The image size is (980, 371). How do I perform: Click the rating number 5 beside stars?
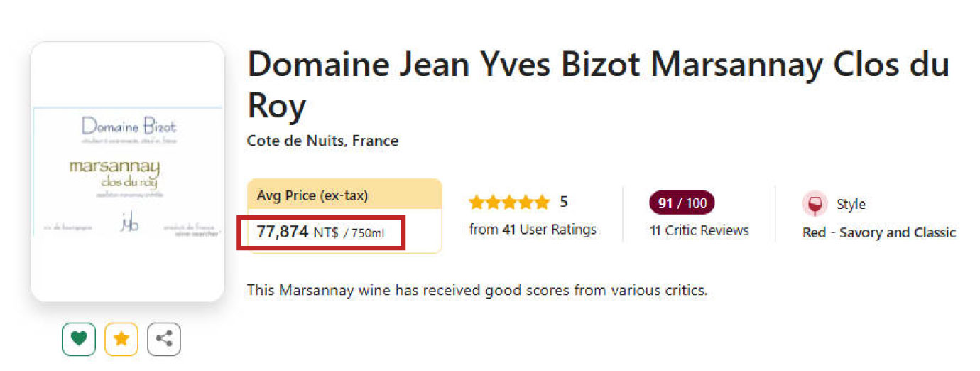tap(564, 202)
